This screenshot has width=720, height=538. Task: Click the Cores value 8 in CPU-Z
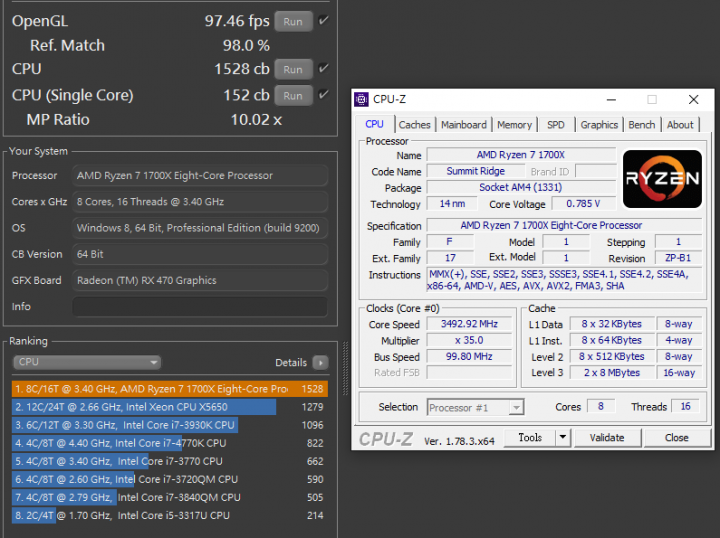click(601, 406)
